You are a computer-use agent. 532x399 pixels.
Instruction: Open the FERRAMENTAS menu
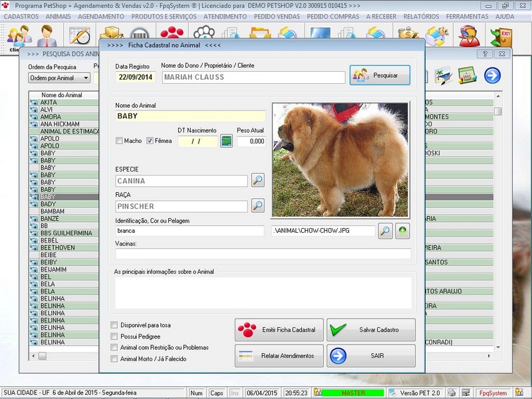click(x=467, y=16)
